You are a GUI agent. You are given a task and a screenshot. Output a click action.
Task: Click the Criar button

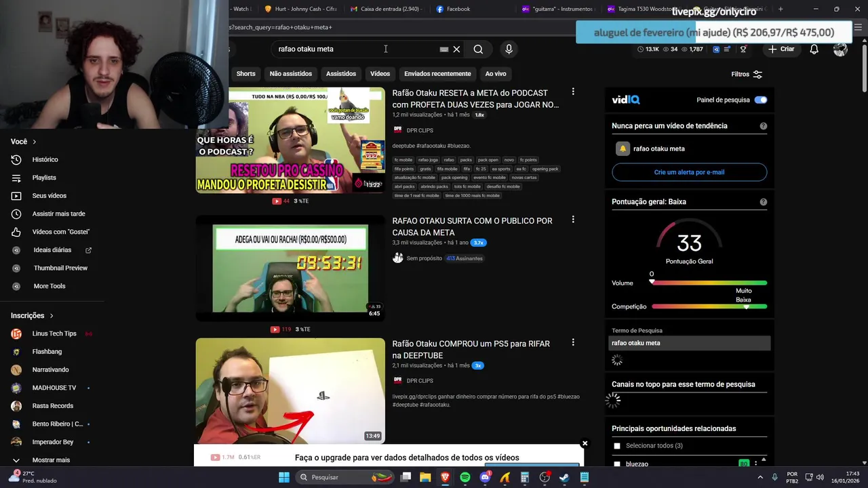click(x=781, y=49)
